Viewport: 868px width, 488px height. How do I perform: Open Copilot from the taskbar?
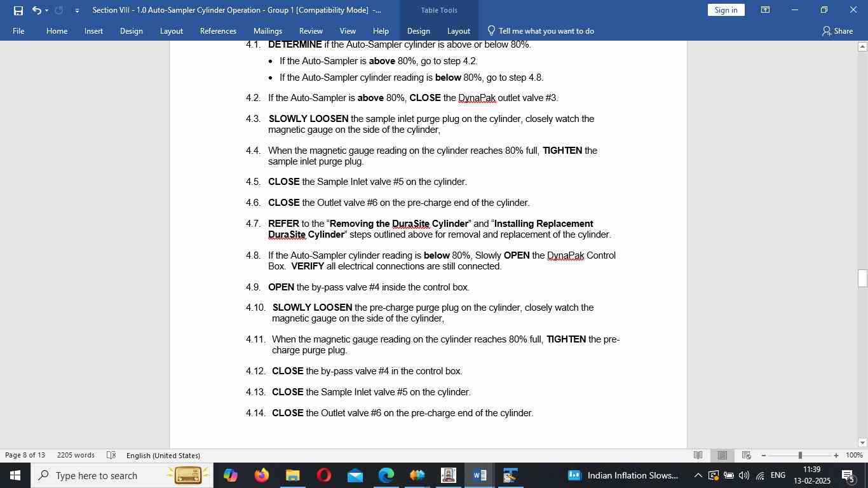(230, 475)
